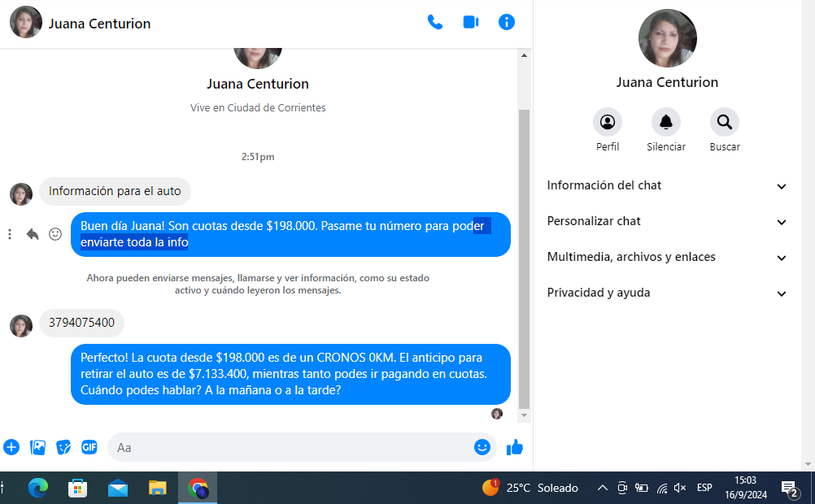Send a thumbs-up like
815x504 pixels.
point(515,447)
